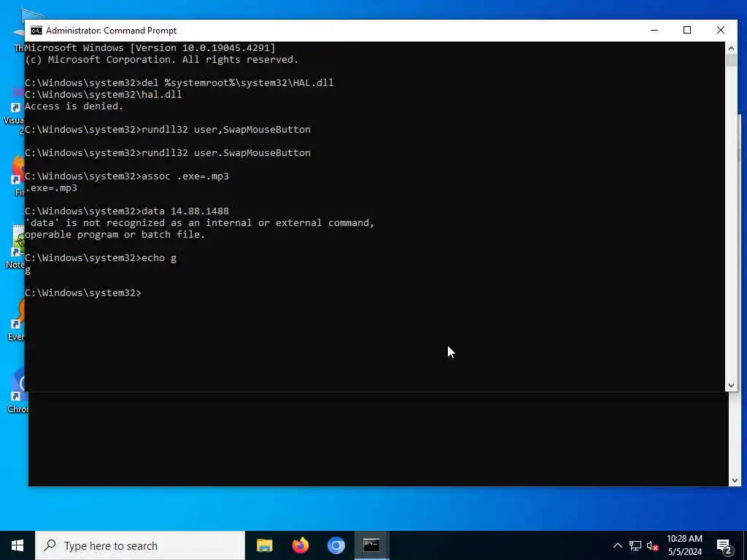747x560 pixels.
Task: Open the Command Prompt system menu icon
Action: (36, 31)
